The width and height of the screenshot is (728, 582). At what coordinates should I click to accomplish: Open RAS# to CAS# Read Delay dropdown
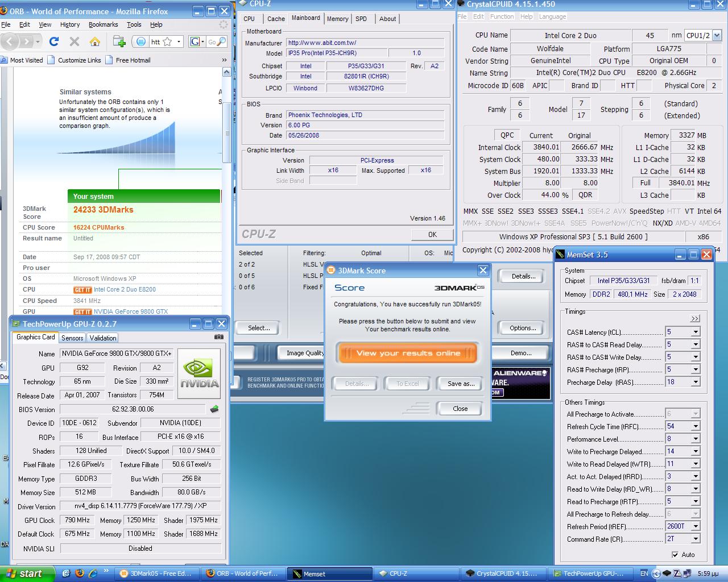pos(695,344)
